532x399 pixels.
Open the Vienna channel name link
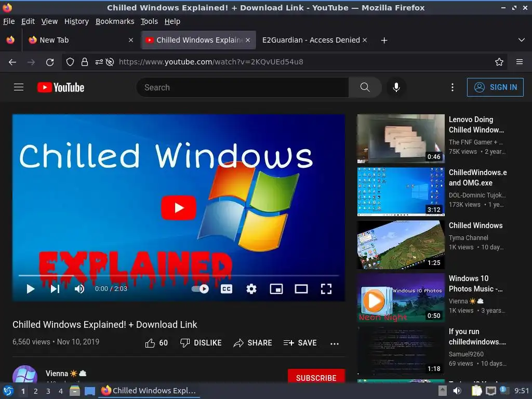pyautogui.click(x=57, y=374)
